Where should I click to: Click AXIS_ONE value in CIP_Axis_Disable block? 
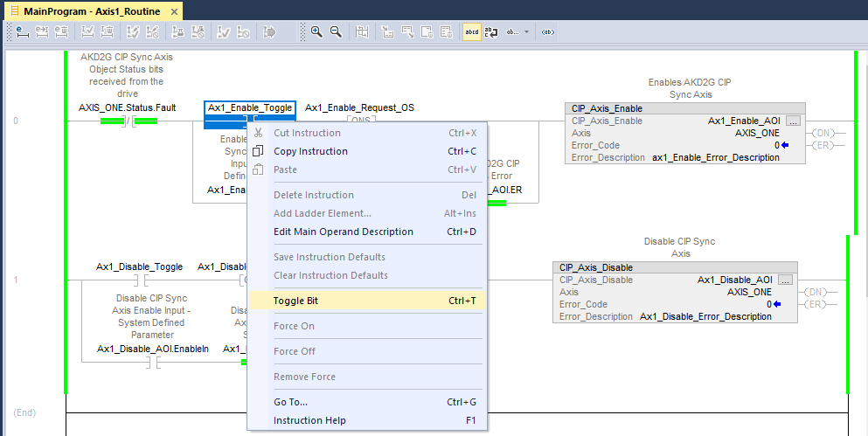point(749,292)
